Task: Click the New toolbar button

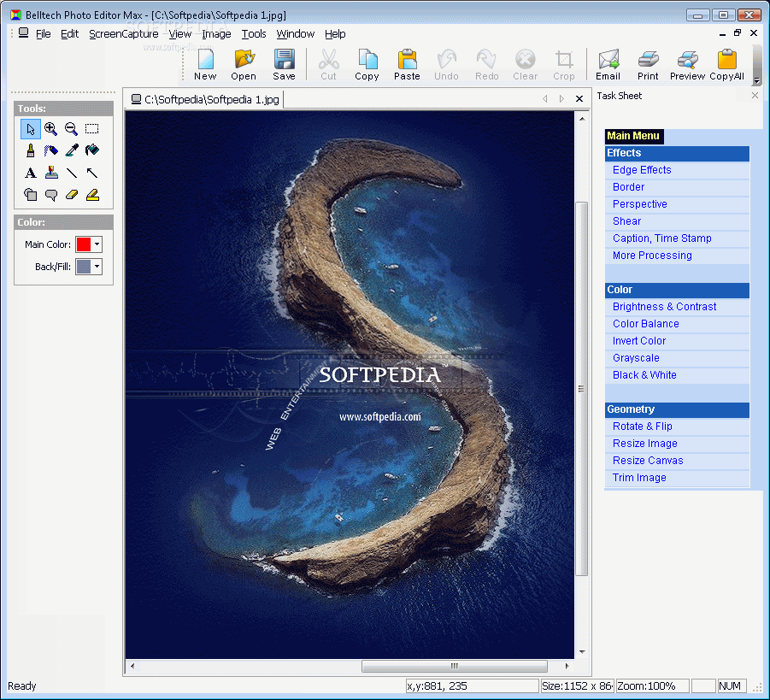Action: click(x=205, y=64)
